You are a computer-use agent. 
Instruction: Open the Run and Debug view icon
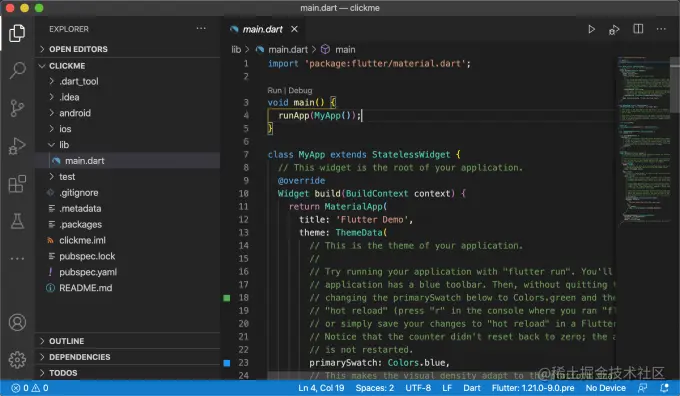17,146
